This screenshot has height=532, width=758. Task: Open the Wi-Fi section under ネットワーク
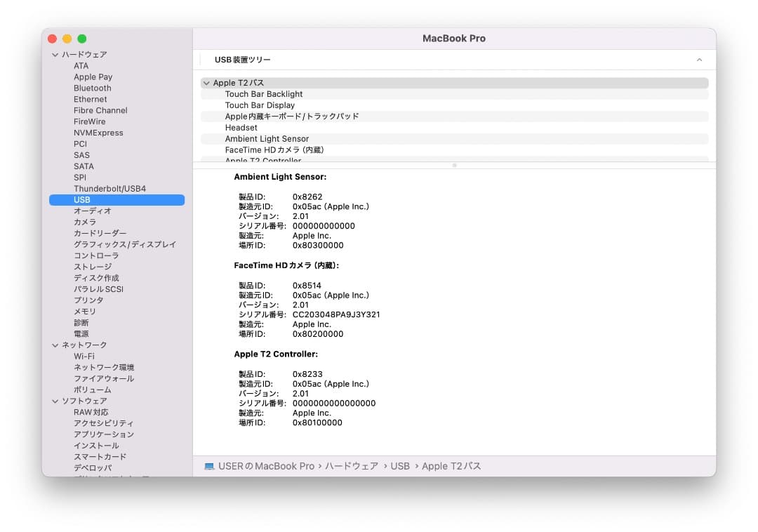(x=84, y=356)
